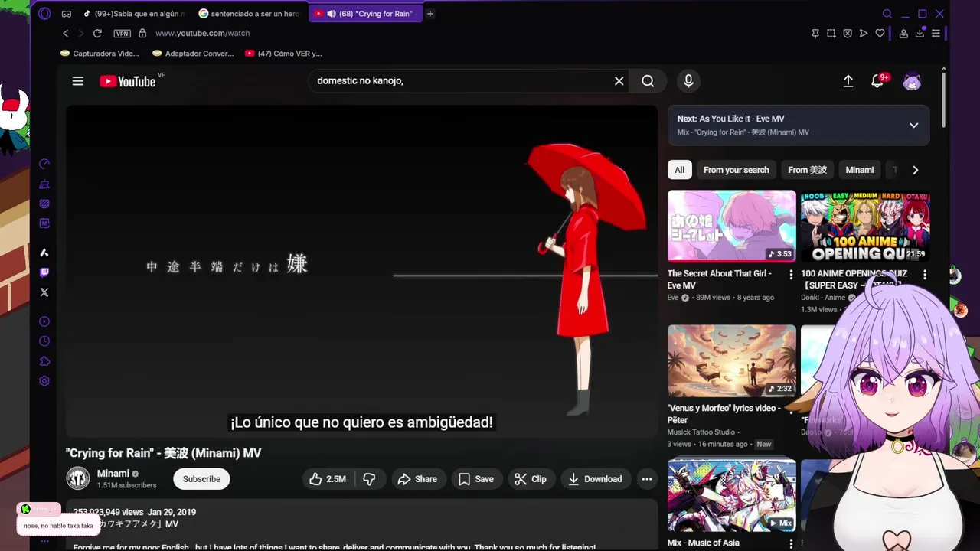Select the From your search chip
This screenshot has width=980, height=551.
[736, 170]
